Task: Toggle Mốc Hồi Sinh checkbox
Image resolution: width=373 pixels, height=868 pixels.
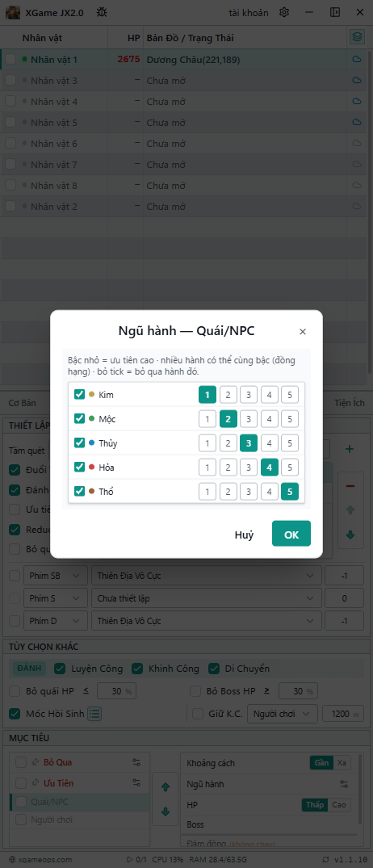Action: [x=15, y=714]
